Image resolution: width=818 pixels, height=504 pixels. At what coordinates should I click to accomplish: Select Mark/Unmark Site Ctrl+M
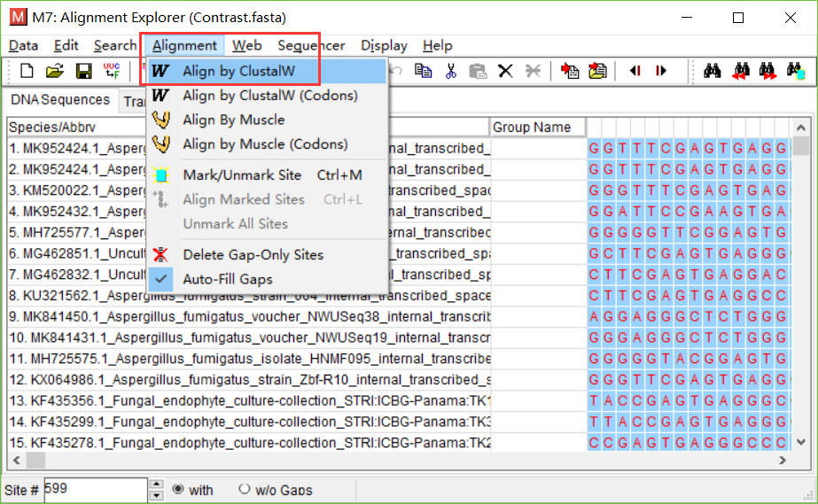(267, 175)
